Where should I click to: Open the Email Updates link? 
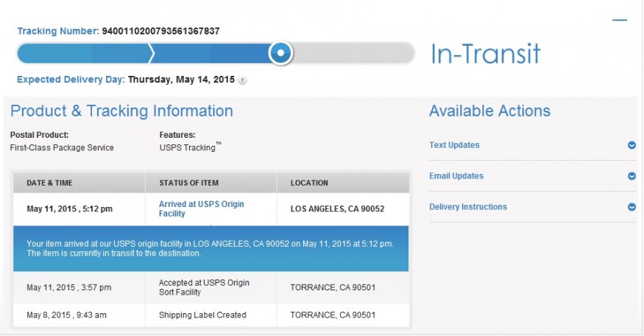pos(456,176)
